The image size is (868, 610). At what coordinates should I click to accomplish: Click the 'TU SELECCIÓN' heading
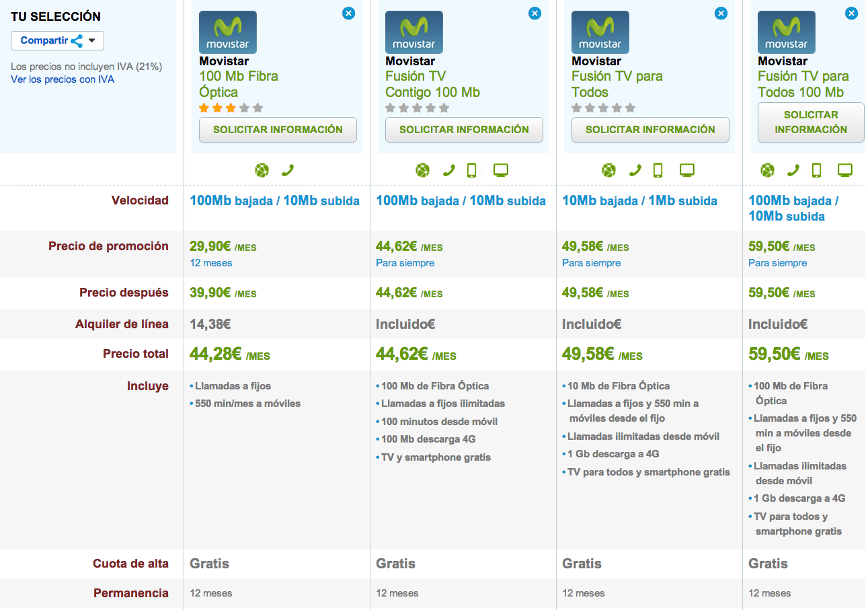point(56,17)
